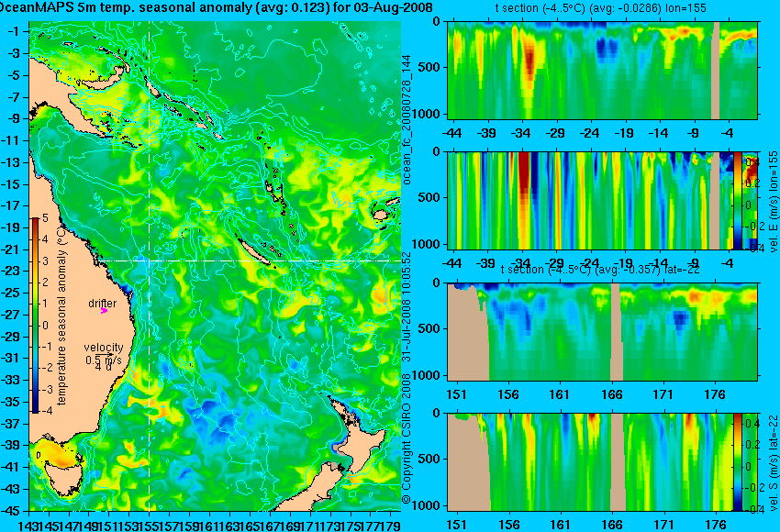Click the '-19' tick under the top temperature section

(624, 133)
